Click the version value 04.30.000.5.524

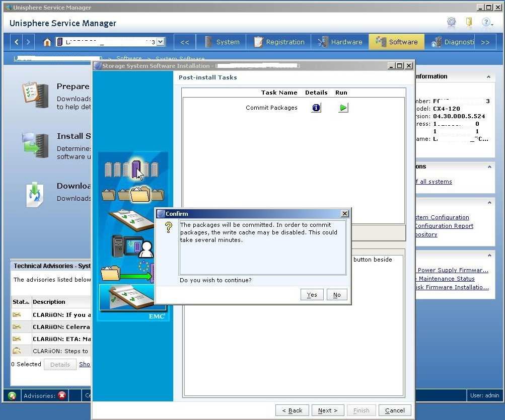459,116
